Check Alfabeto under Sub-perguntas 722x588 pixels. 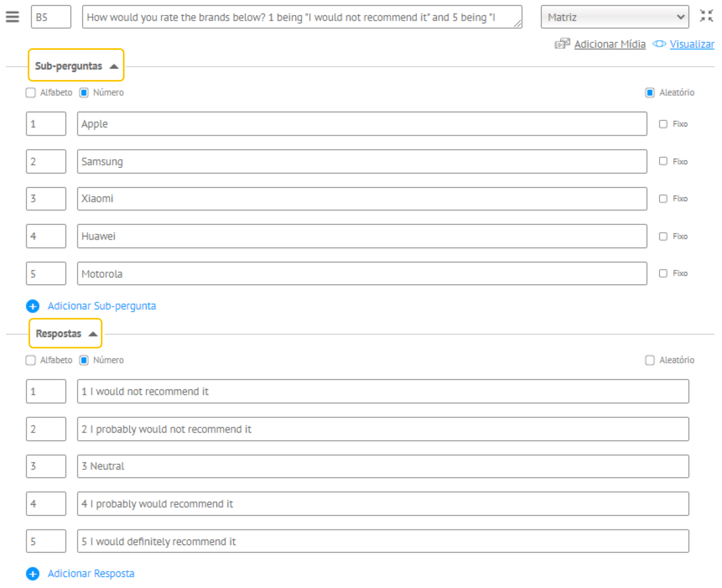point(31,93)
